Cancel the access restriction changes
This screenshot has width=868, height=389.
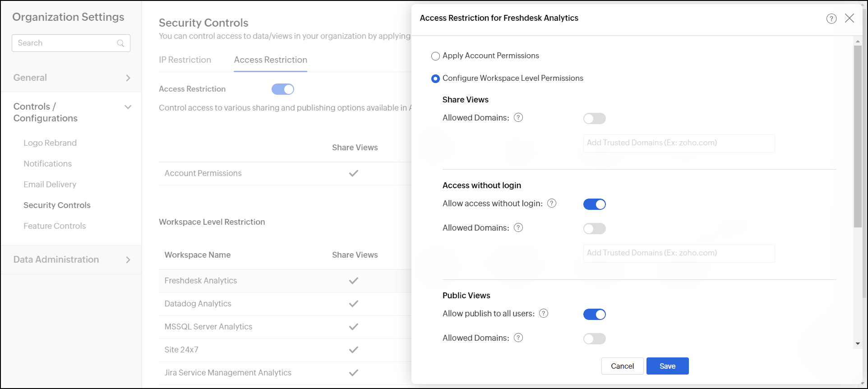tap(622, 366)
